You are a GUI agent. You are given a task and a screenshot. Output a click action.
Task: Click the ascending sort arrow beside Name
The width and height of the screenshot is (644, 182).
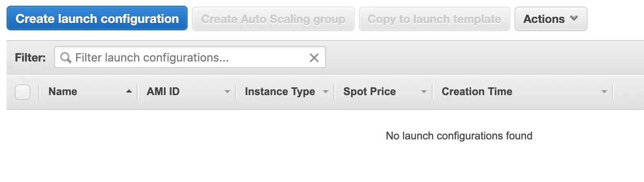(x=129, y=91)
